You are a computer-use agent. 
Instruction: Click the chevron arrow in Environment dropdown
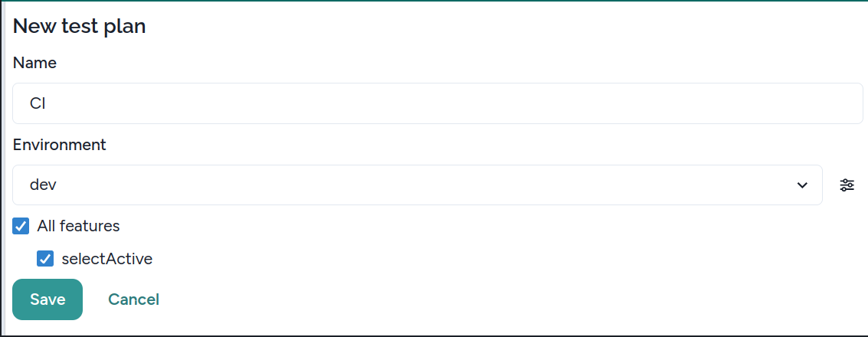[x=802, y=185]
